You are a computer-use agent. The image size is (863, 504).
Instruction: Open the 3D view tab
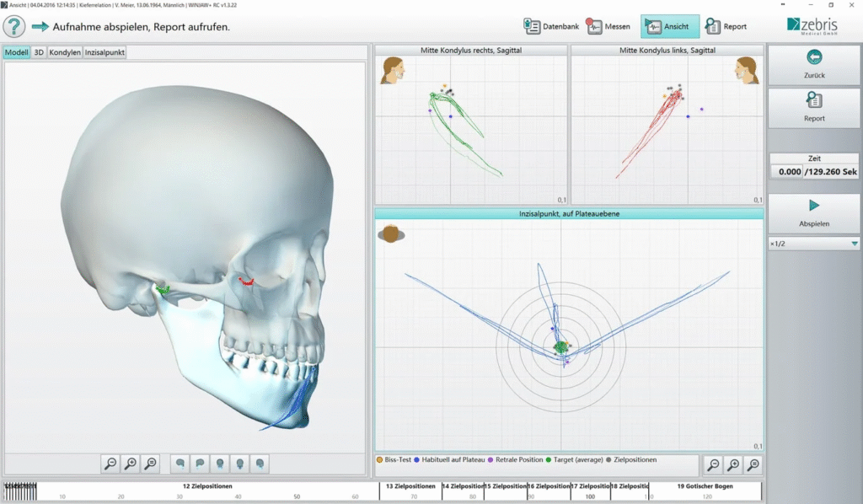coord(39,52)
